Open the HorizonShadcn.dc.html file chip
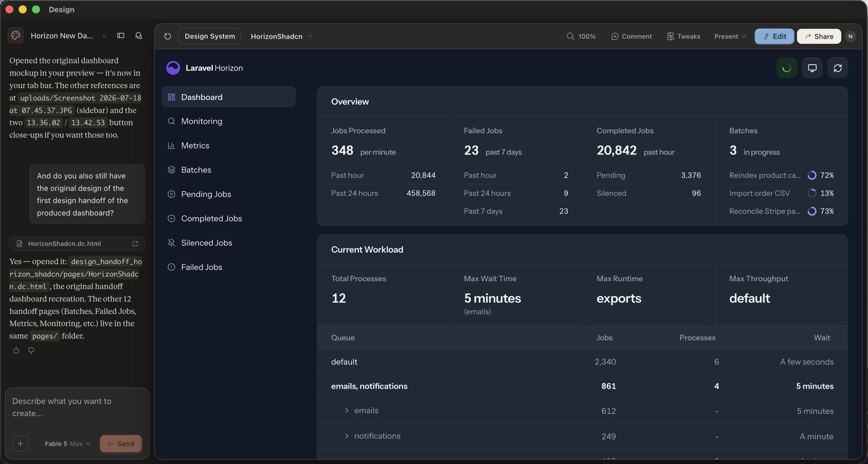Viewport: 868px width, 464px height. tap(77, 244)
